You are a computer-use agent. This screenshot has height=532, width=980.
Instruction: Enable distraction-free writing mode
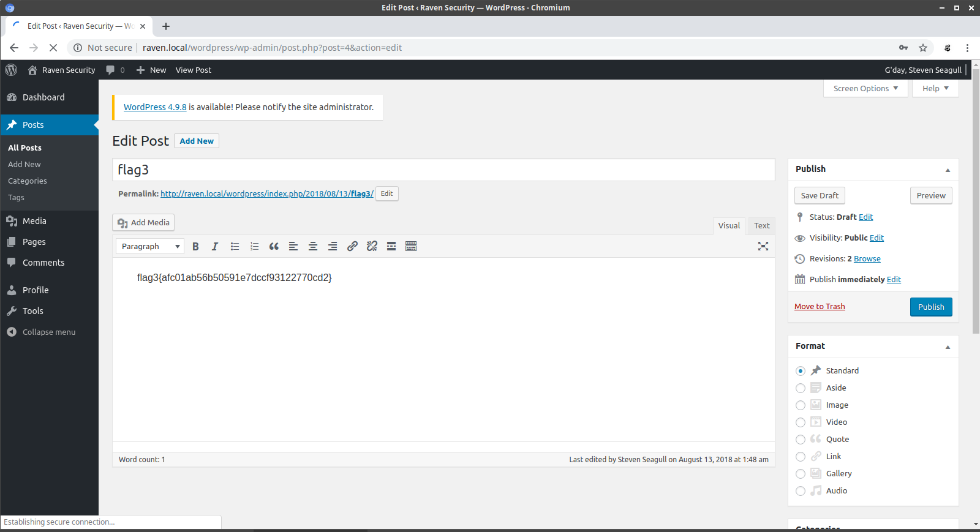pos(763,246)
